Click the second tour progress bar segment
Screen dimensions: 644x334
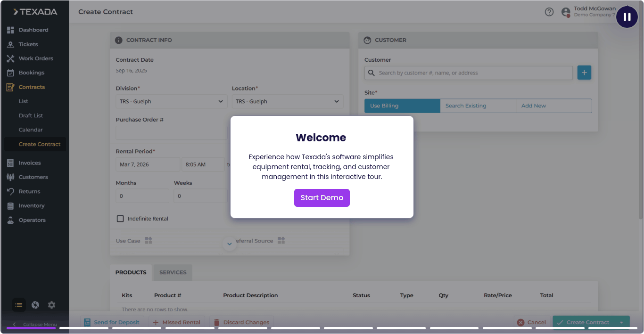pyautogui.click(x=84, y=328)
